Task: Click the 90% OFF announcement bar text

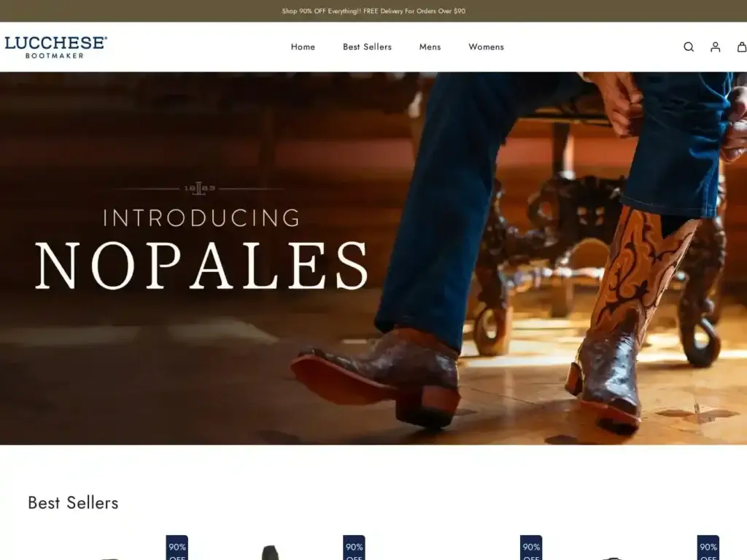Action: pyautogui.click(x=373, y=11)
